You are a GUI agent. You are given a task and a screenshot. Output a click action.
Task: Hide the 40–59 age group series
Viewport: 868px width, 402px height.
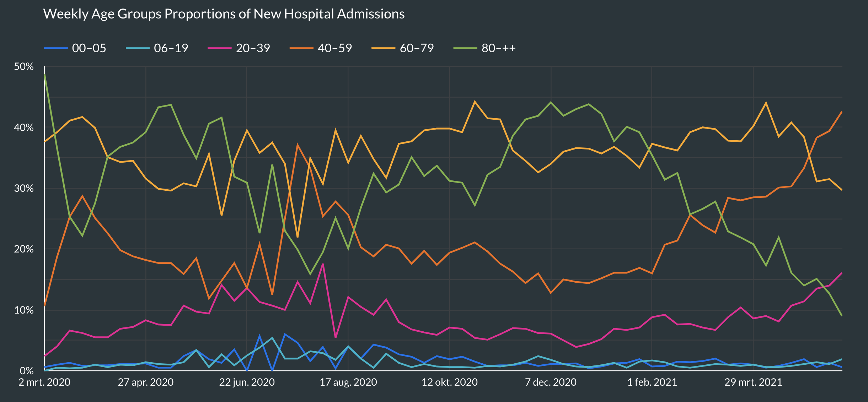tap(334, 48)
